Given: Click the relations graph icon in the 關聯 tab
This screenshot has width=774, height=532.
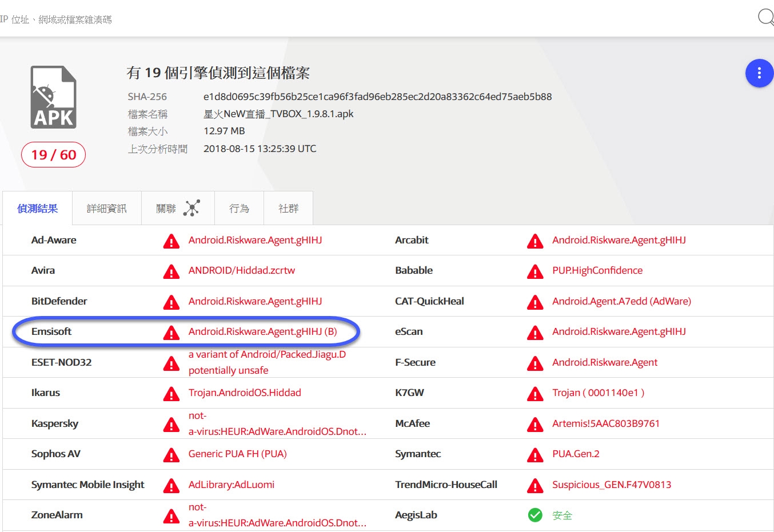Looking at the screenshot, I should pyautogui.click(x=191, y=208).
